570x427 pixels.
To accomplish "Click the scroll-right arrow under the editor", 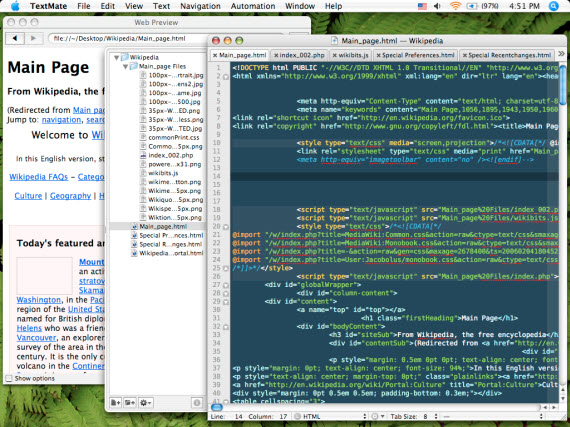I will click(x=554, y=407).
